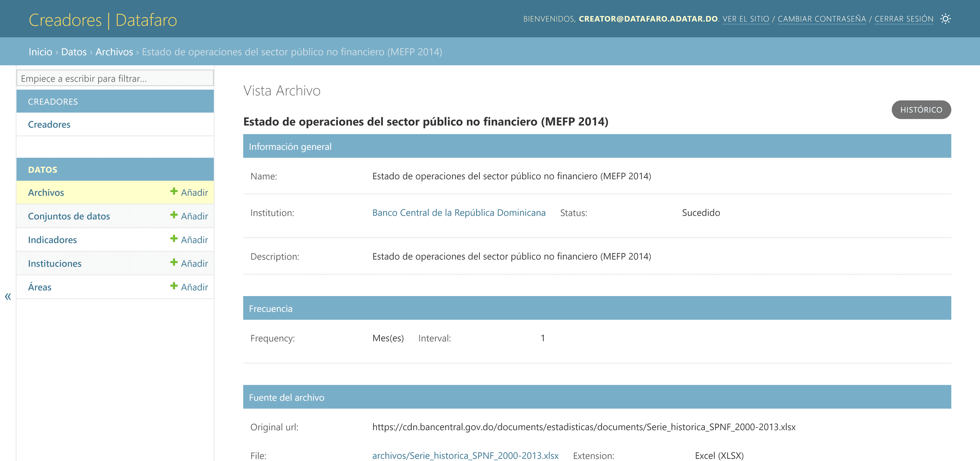Click the Información general section header
Image resolution: width=980 pixels, height=461 pixels.
point(597,146)
